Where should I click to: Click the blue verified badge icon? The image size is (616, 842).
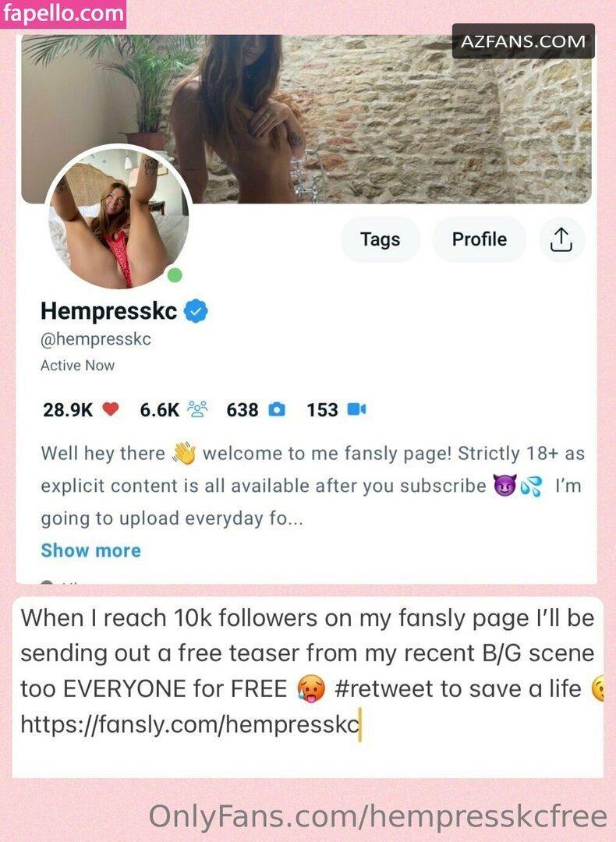[x=196, y=311]
